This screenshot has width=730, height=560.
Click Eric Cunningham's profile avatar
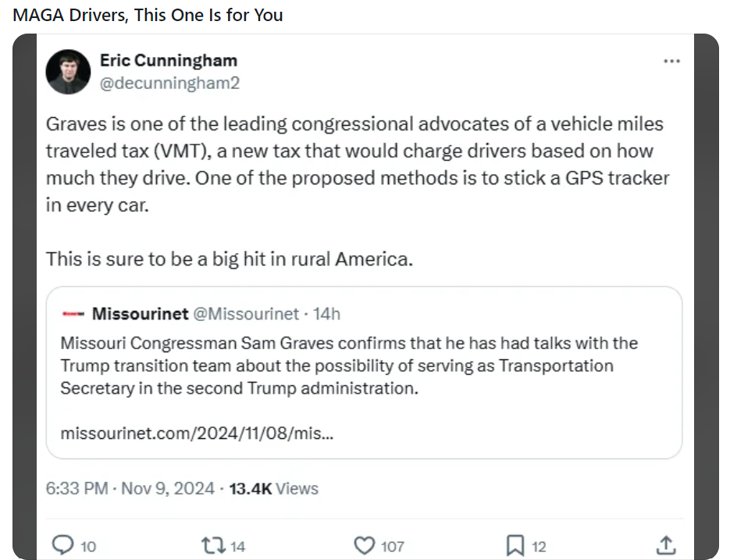click(69, 72)
